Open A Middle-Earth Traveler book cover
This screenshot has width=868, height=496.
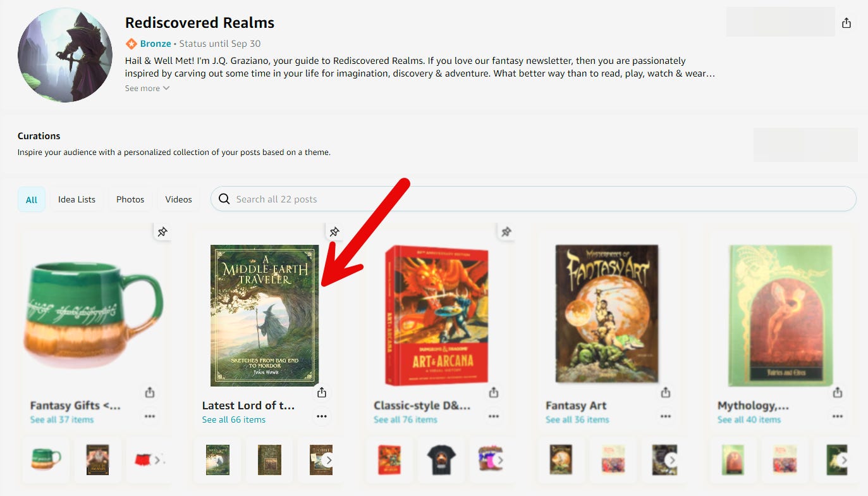265,316
